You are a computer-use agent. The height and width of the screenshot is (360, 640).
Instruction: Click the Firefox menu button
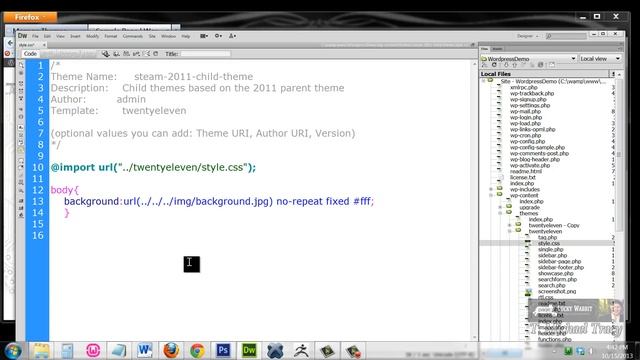click(x=30, y=17)
